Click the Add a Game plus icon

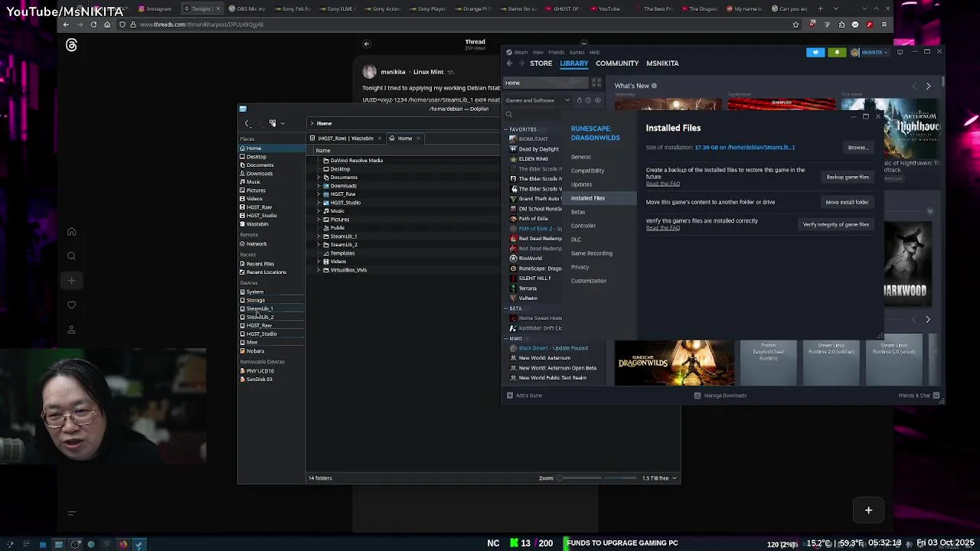coord(510,396)
